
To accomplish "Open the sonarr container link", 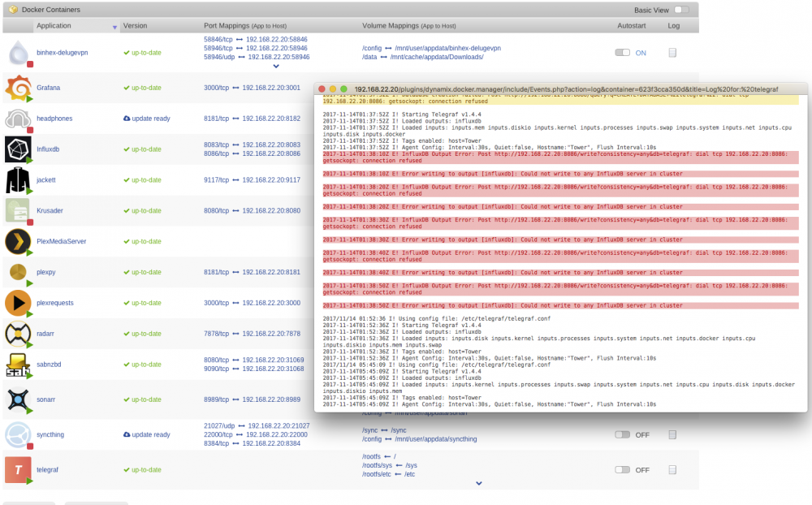I will (x=45, y=399).
